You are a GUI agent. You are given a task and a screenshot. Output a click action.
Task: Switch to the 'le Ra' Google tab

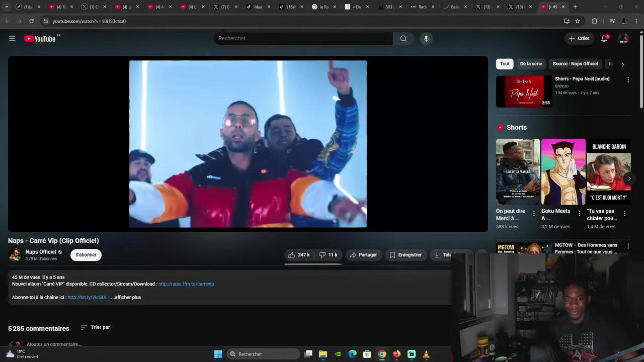pyautogui.click(x=323, y=7)
